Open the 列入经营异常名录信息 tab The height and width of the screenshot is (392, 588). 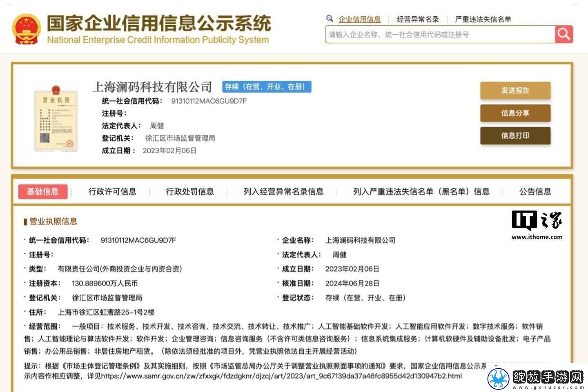(x=283, y=191)
